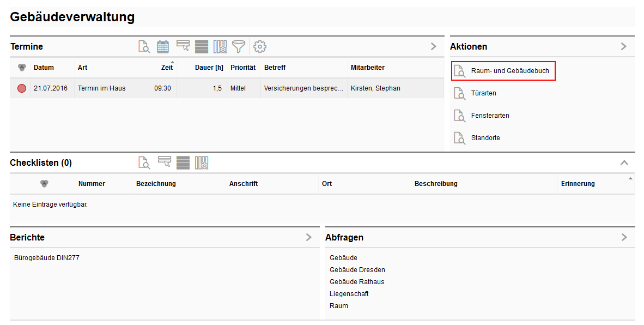Viewport: 644px width, 325px height.
Task: Open Bürogebäude DIN277 report
Action: coord(47,258)
